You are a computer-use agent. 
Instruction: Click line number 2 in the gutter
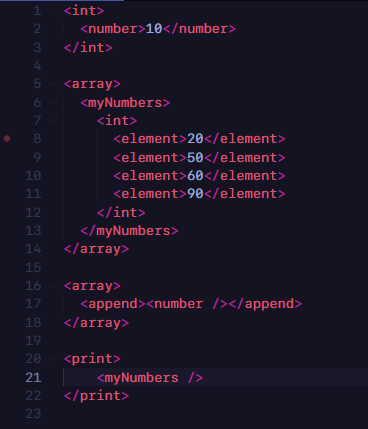pyautogui.click(x=37, y=29)
